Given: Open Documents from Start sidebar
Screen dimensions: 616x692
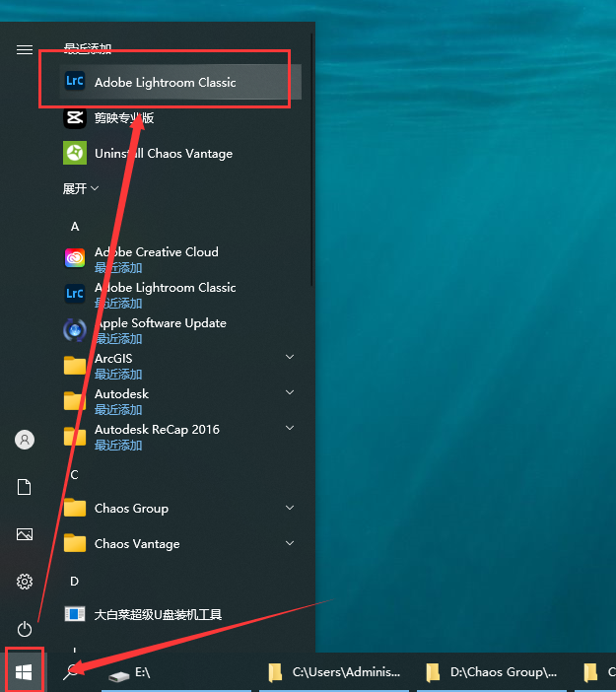Looking at the screenshot, I should tap(25, 487).
